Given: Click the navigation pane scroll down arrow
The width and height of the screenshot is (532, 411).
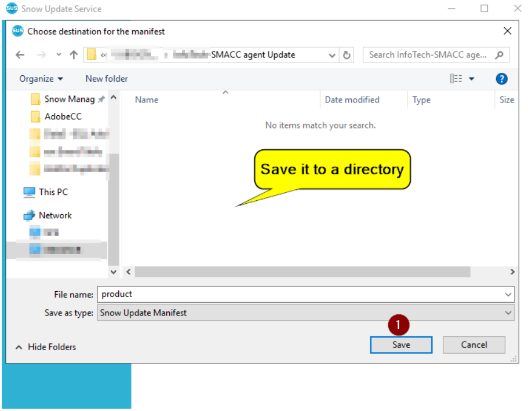Looking at the screenshot, I should click(114, 272).
